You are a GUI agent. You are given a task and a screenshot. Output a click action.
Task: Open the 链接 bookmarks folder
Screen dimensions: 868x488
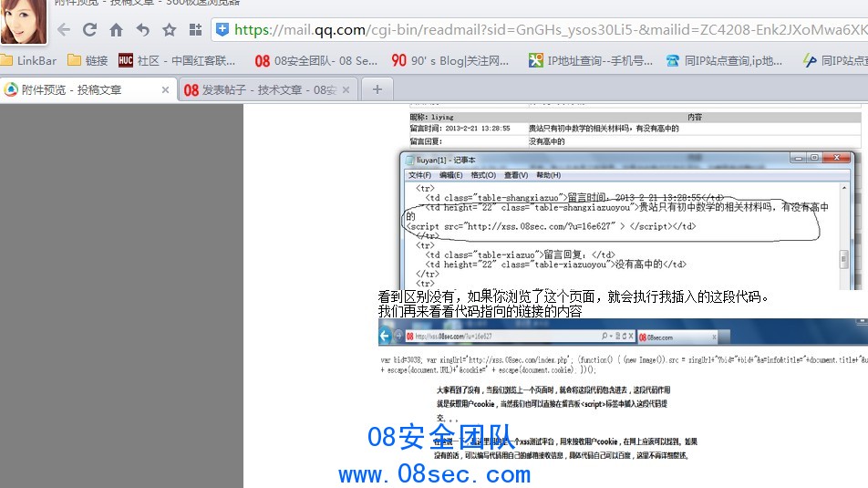point(88,60)
